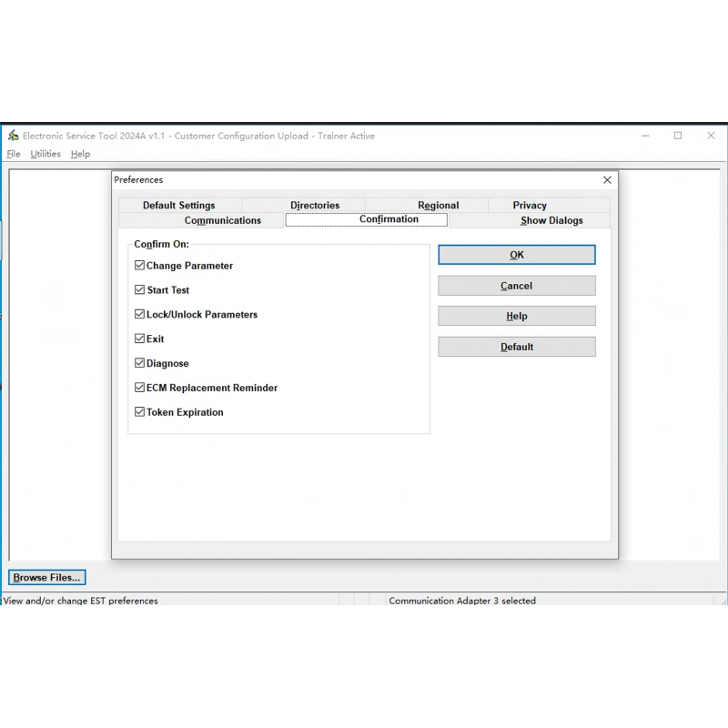Close the Preferences dialog
This screenshot has width=728, height=728.
607,179
